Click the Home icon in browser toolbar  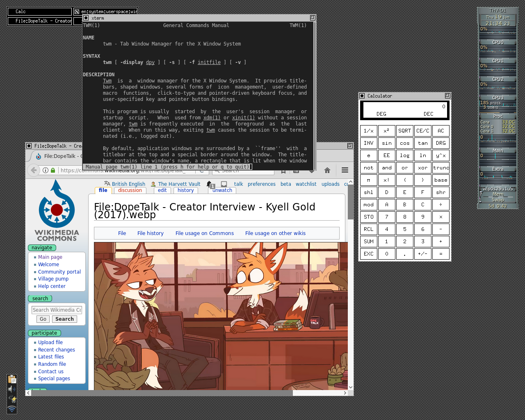coord(327,170)
